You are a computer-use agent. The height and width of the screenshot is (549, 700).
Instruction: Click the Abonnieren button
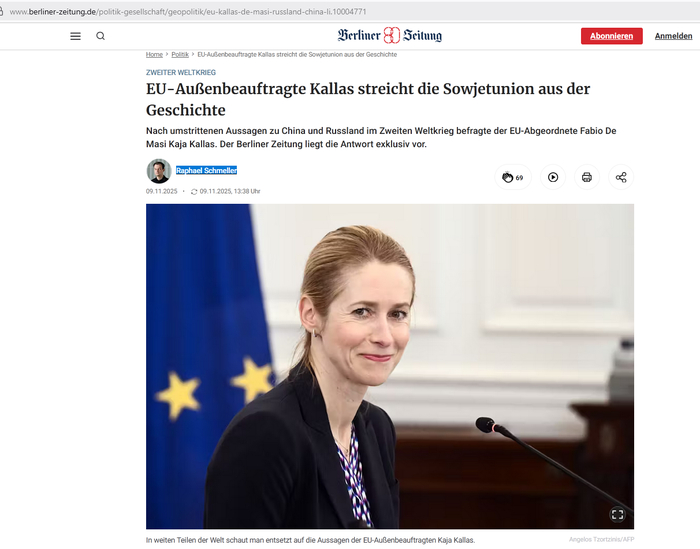click(x=612, y=36)
